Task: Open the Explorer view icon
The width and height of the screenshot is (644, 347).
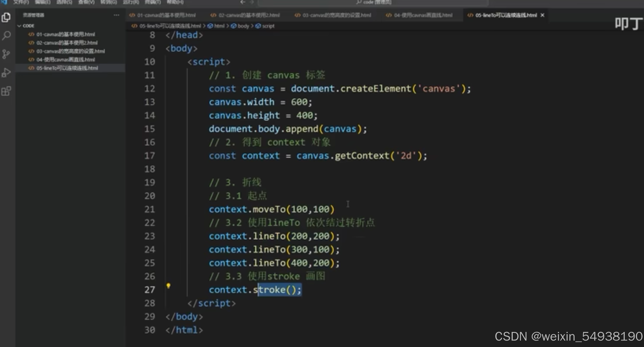Action: click(6, 18)
